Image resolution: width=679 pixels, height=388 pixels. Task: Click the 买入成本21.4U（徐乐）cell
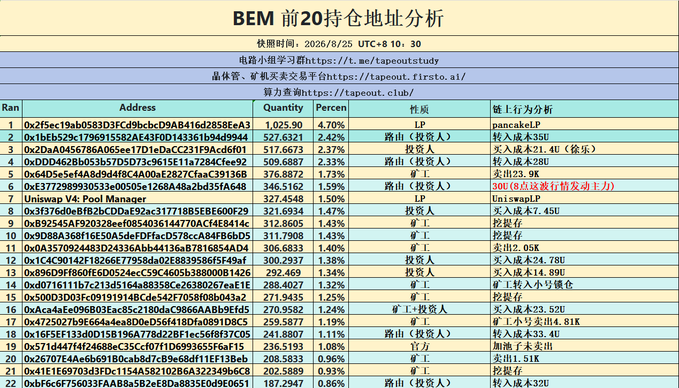[x=585, y=149]
